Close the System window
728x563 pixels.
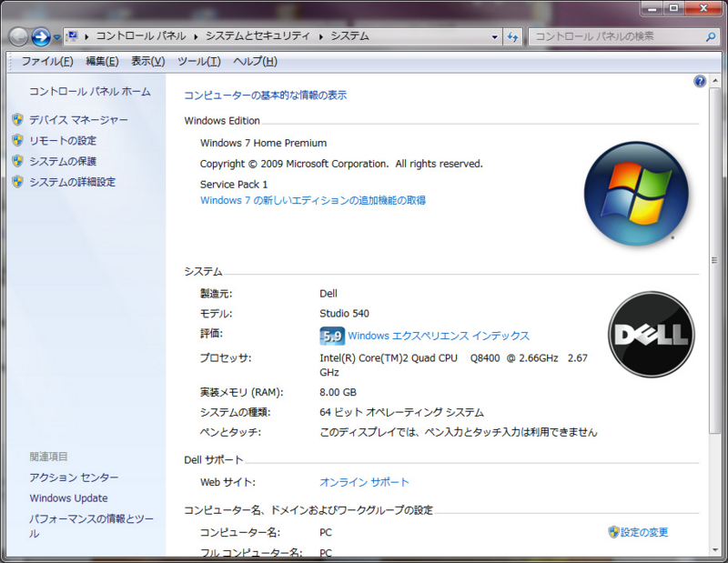pos(703,9)
